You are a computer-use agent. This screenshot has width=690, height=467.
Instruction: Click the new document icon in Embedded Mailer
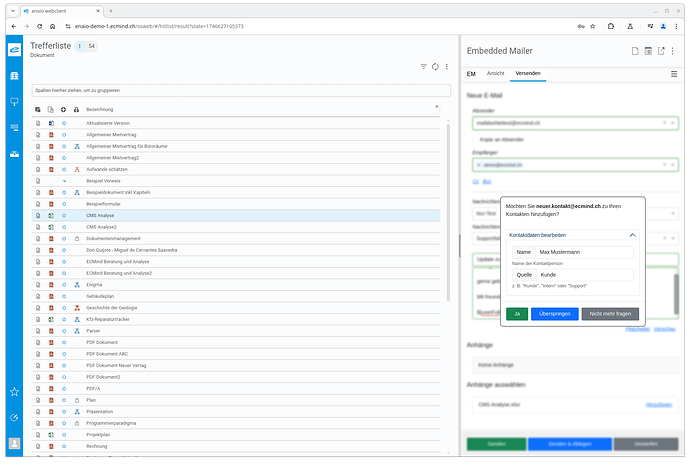coord(635,51)
